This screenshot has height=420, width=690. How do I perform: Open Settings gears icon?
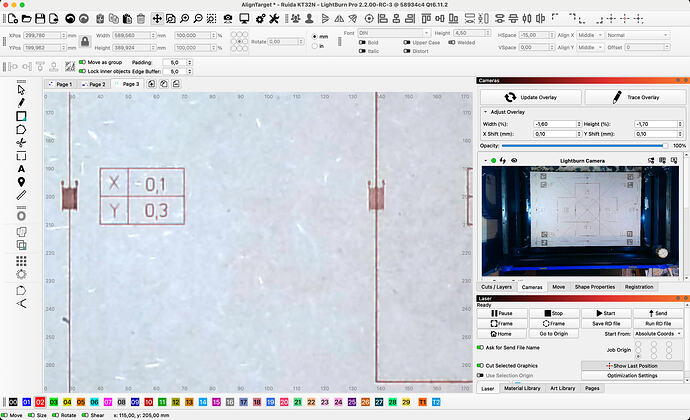[x=261, y=18]
